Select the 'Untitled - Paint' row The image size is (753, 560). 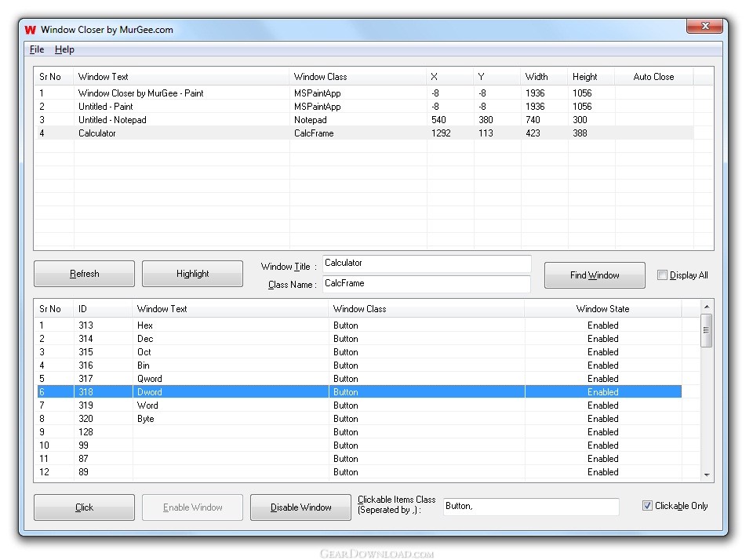tap(365, 107)
